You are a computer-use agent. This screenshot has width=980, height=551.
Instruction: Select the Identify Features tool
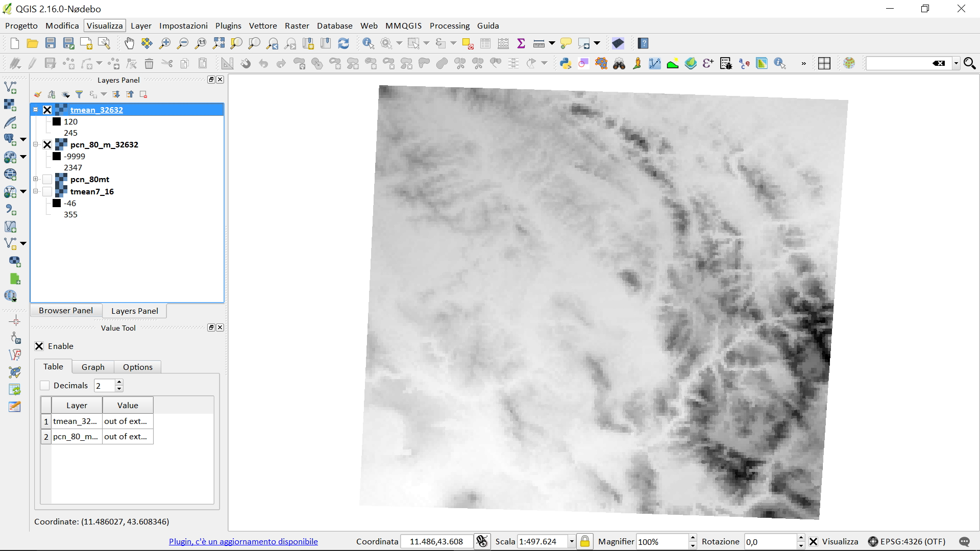coord(368,43)
